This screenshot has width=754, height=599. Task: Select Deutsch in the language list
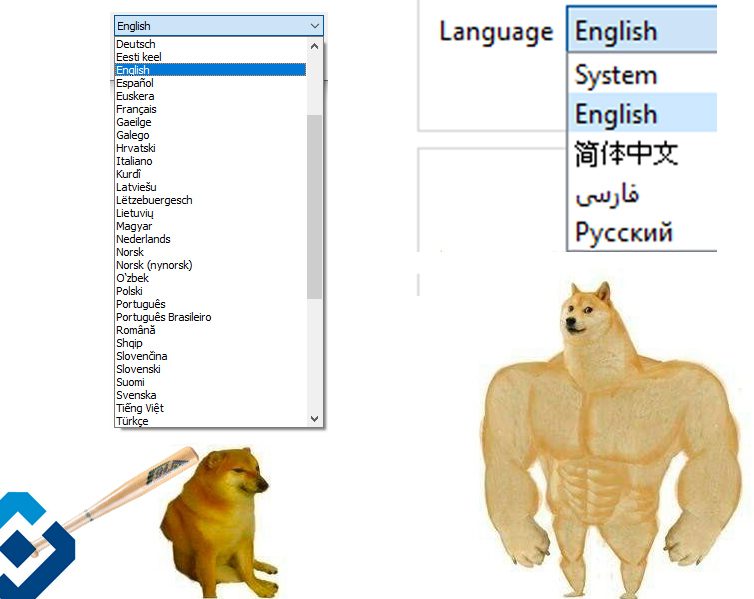[x=211, y=44]
